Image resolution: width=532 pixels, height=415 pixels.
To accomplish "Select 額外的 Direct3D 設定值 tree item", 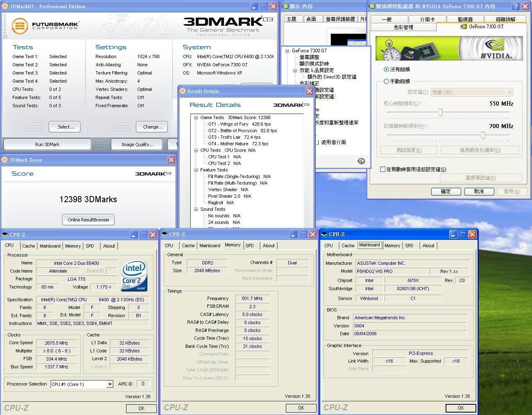I will click(x=332, y=77).
